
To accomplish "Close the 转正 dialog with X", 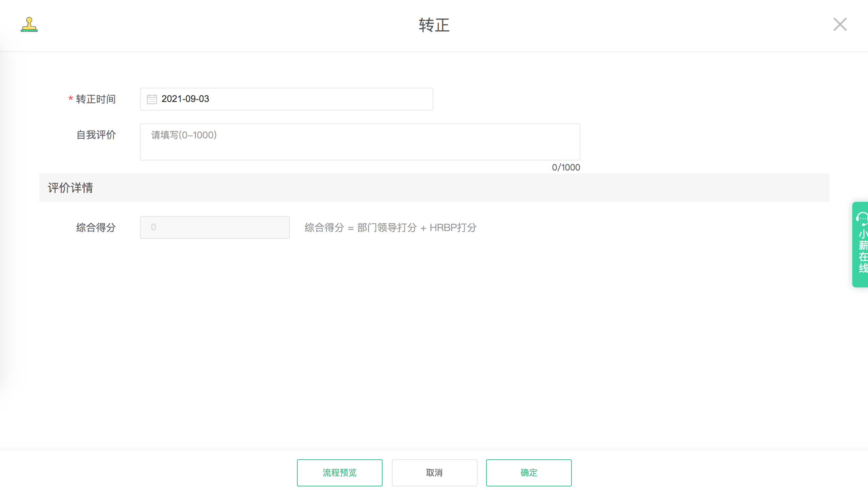I will click(x=840, y=25).
